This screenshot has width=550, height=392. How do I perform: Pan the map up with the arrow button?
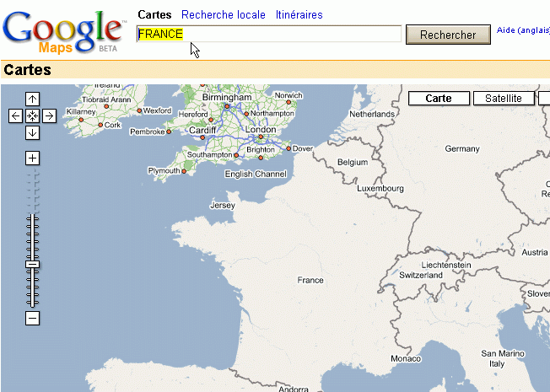coord(32,99)
